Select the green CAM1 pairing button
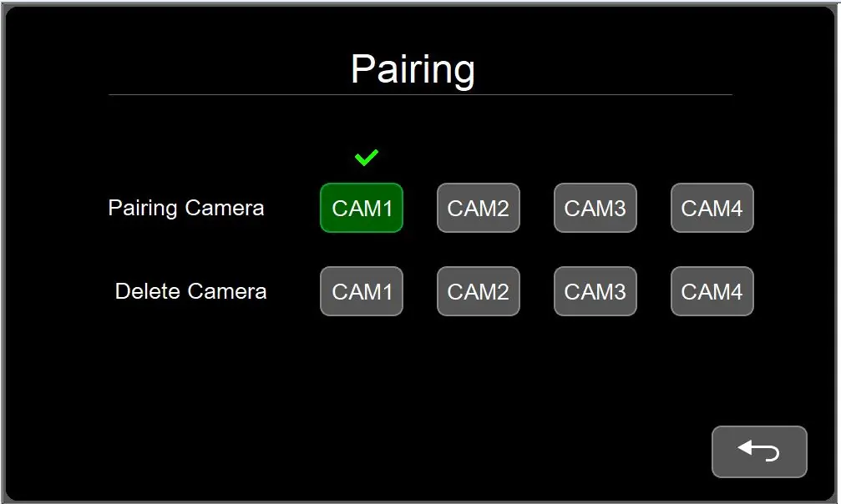This screenshot has height=504, width=841. tap(362, 208)
